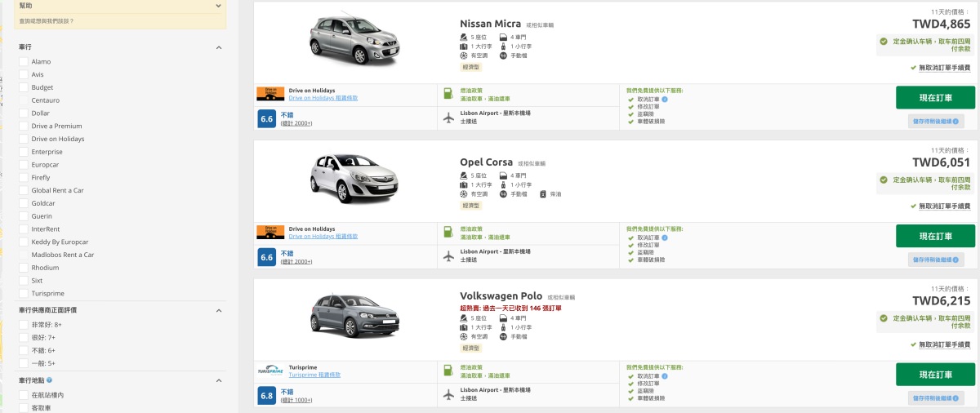Screen dimensions: 980x413
Task: Book the Nissan Micra with 現在訂車
Action: pos(935,97)
